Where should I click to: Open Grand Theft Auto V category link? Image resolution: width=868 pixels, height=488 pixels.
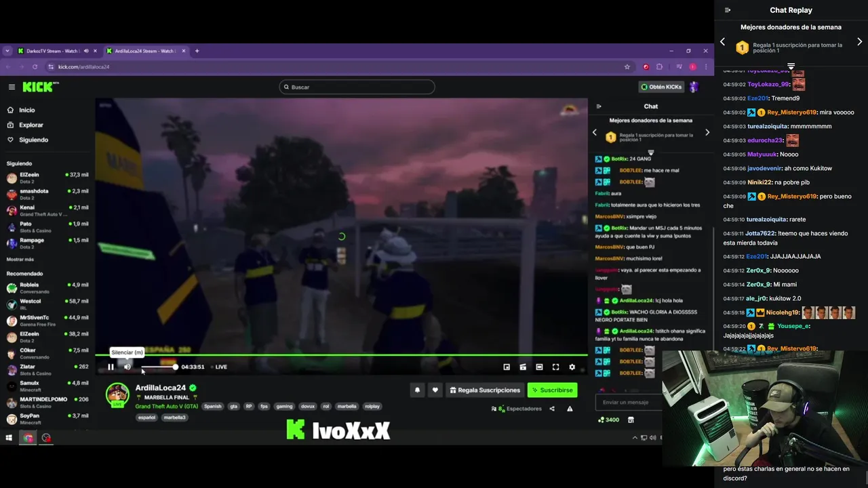167,406
